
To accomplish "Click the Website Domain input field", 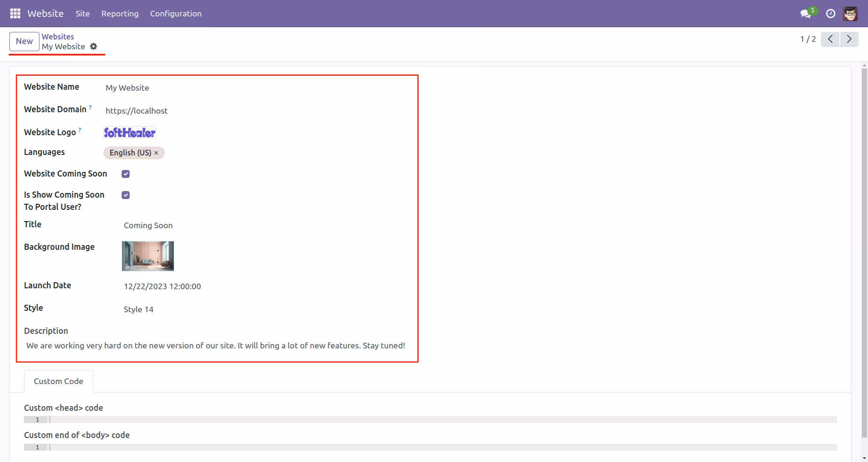I will [256, 111].
